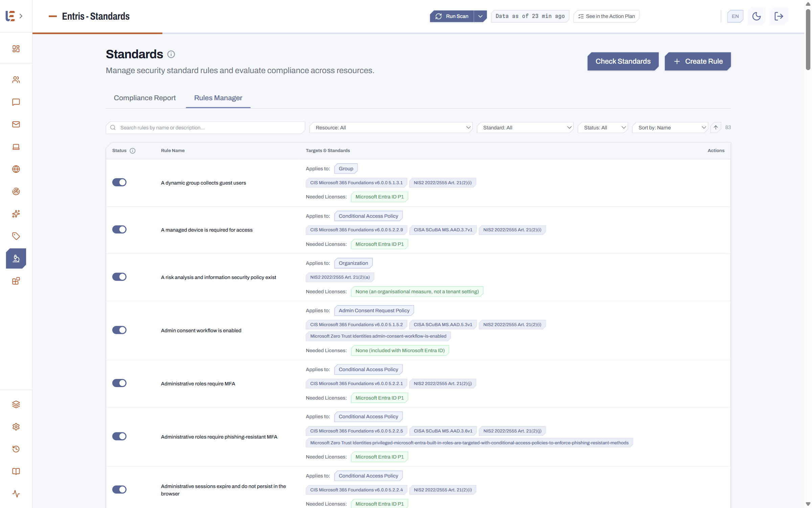The width and height of the screenshot is (812, 508).
Task: Open the settings gear icon in sidebar
Action: click(x=16, y=427)
